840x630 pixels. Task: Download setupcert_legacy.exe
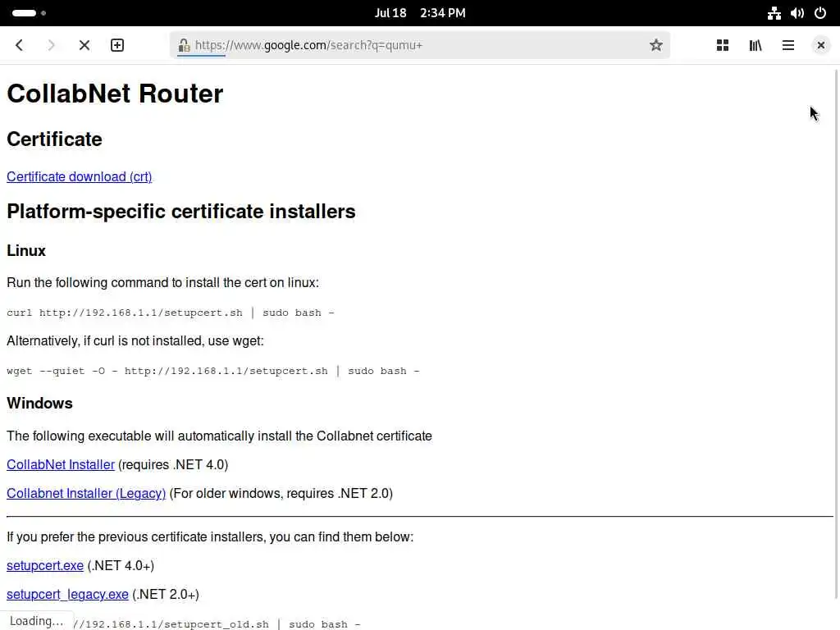(x=67, y=595)
